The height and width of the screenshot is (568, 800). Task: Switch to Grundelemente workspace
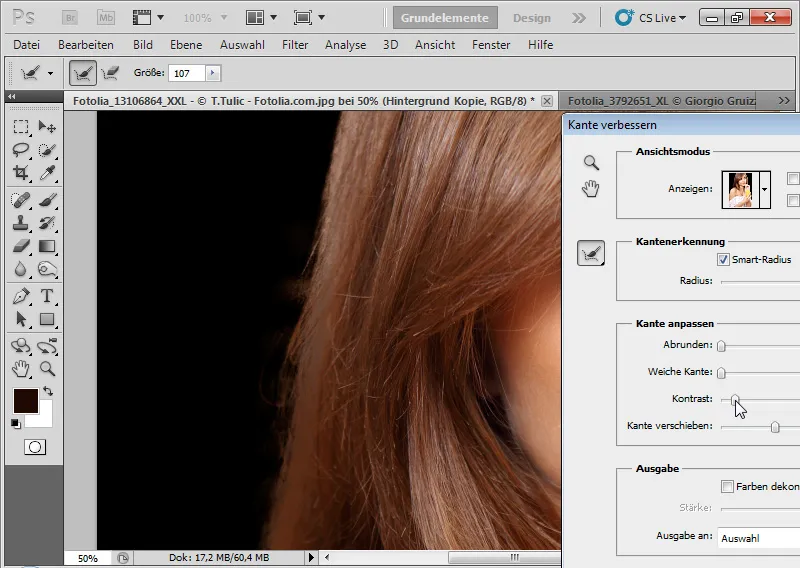(445, 18)
